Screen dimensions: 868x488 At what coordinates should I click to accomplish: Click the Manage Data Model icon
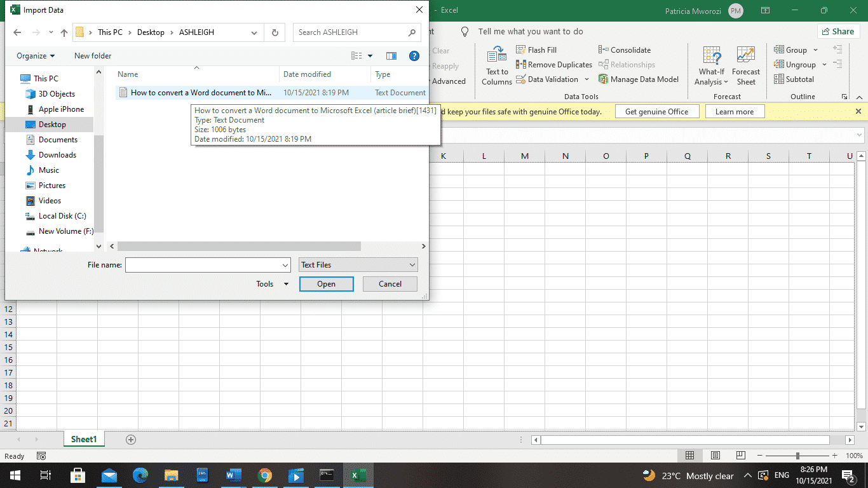pyautogui.click(x=639, y=79)
